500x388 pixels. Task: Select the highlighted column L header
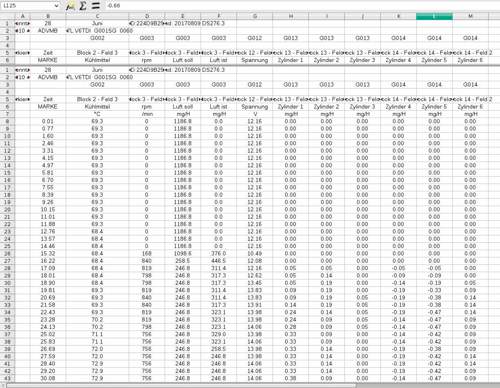434,16
